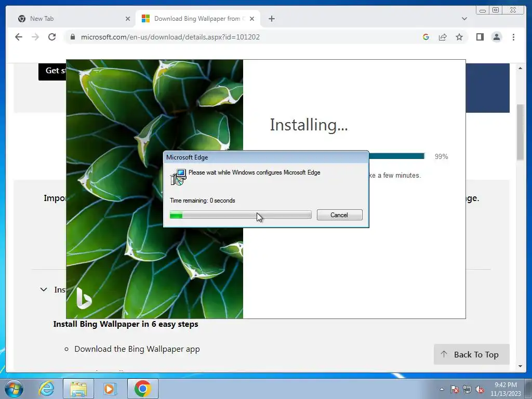Viewport: 532px width, 399px height.
Task: Close the Download Bing Wallpaper tab
Action: pyautogui.click(x=252, y=19)
